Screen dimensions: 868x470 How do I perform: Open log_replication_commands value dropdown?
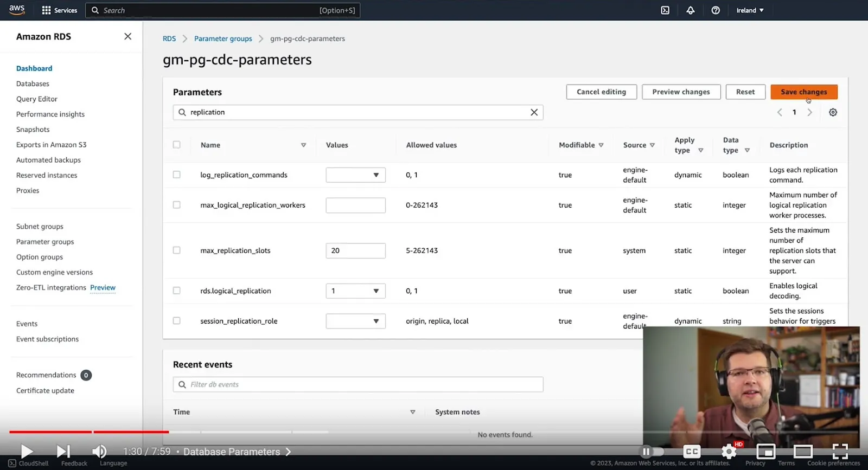pyautogui.click(x=355, y=175)
